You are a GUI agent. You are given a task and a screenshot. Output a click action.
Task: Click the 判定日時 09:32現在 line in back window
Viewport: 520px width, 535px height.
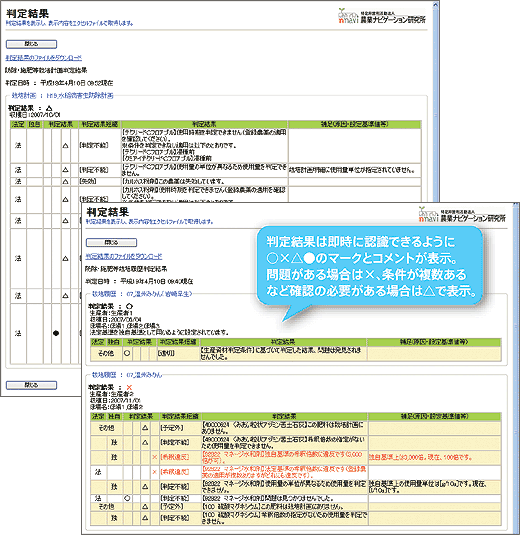(59, 83)
